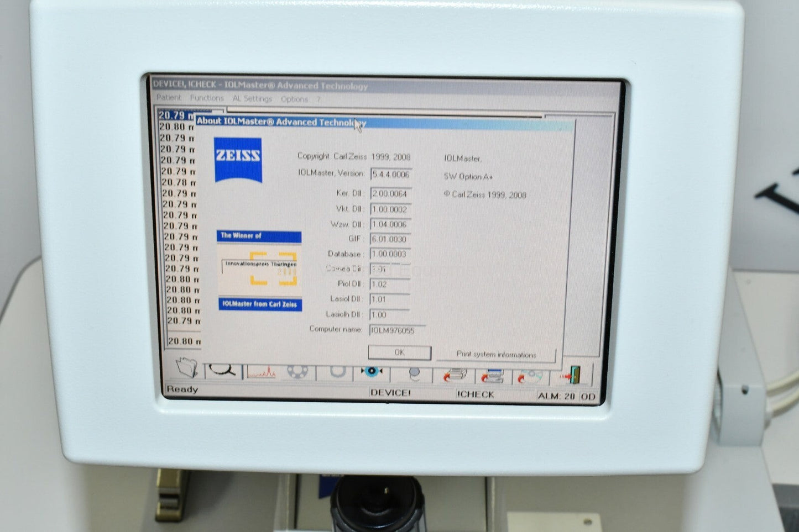Screen dimensions: 799x532
Task: Open the Patient menu
Action: (169, 98)
